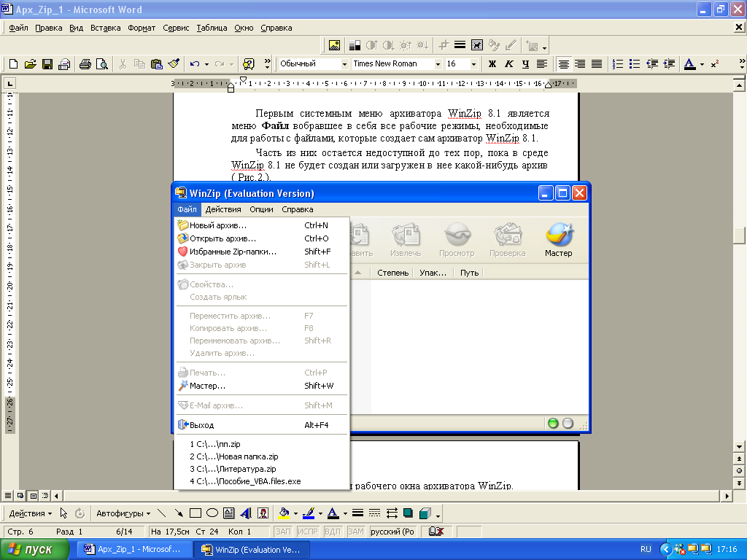Open the font size dropdown showing 16
This screenshot has width=747, height=560.
(x=473, y=64)
